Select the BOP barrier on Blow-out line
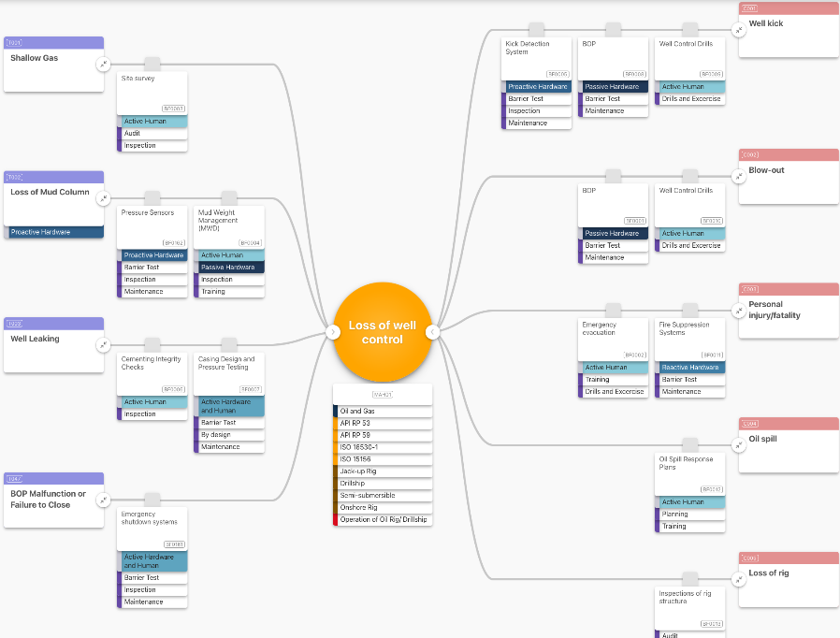840x638 pixels. (613, 205)
